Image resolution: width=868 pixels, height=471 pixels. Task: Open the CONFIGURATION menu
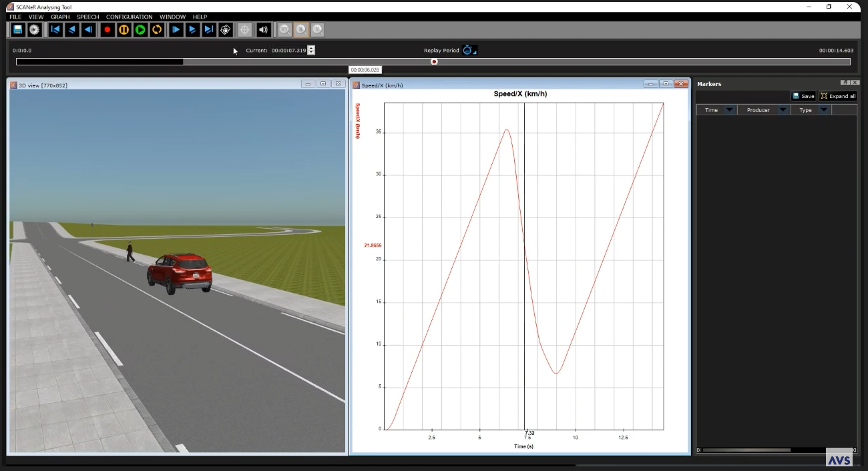129,17
